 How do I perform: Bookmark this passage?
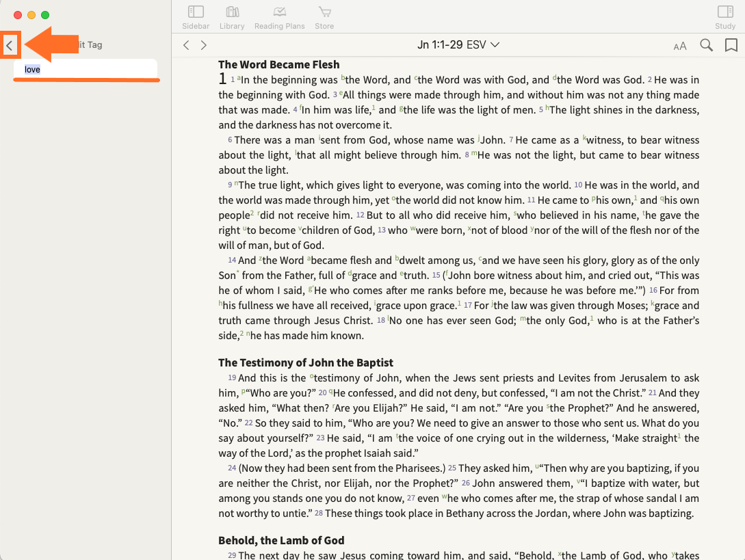pos(731,45)
